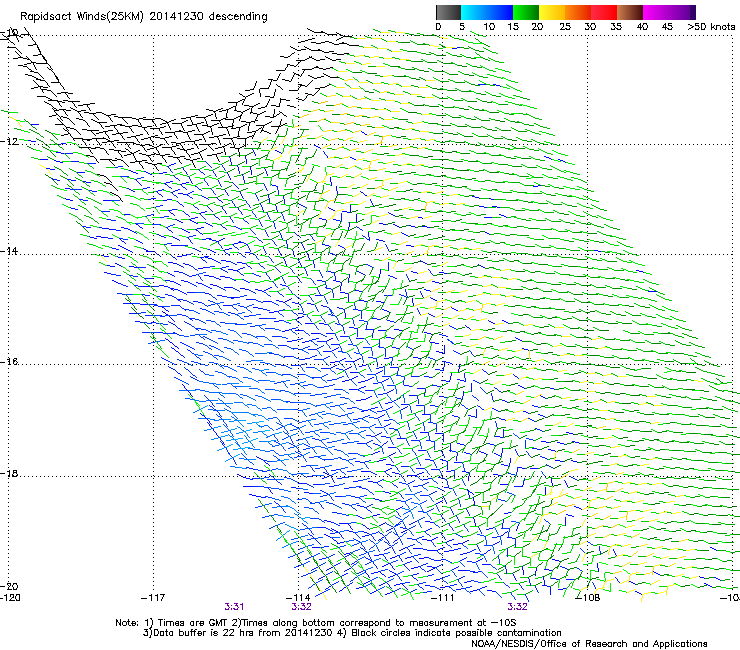Click the '-117' longitude axis label
Viewport: 740px width, 650px height.
pyautogui.click(x=153, y=598)
